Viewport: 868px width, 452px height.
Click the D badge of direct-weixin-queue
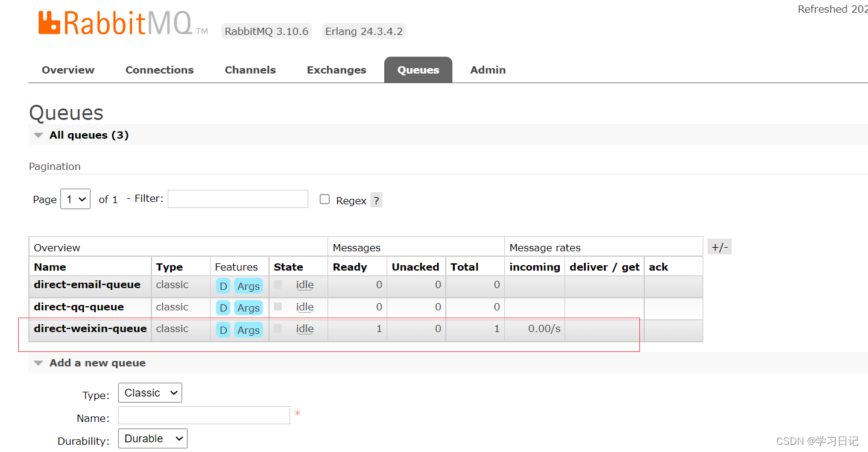click(x=223, y=330)
